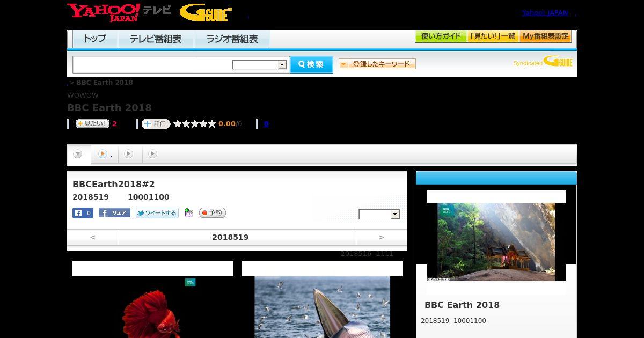Open the blue 0 link beside rating
The image size is (644, 338).
(266, 123)
